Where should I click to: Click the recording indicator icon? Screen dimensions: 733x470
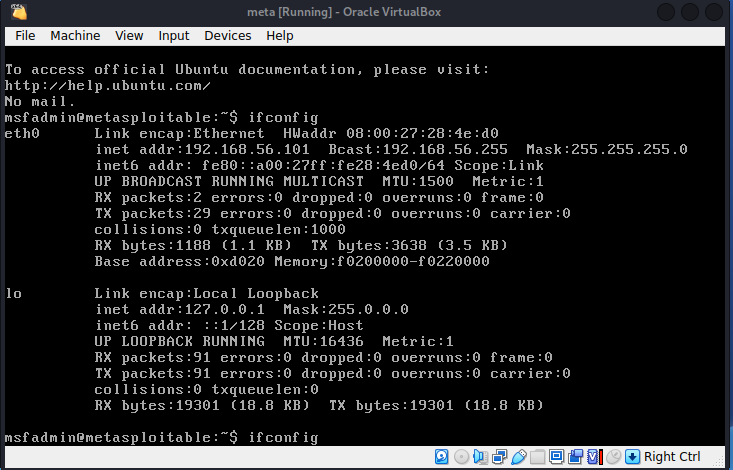575,456
